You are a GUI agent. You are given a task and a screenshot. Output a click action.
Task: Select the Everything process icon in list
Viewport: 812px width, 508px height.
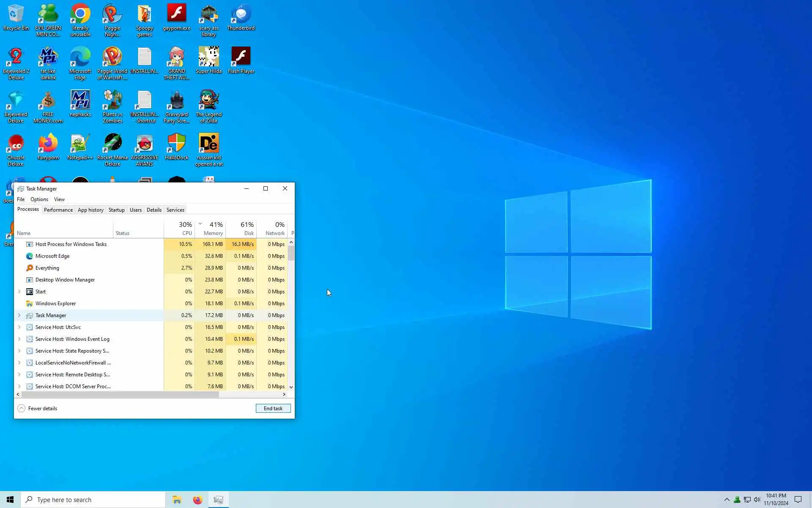(x=30, y=268)
